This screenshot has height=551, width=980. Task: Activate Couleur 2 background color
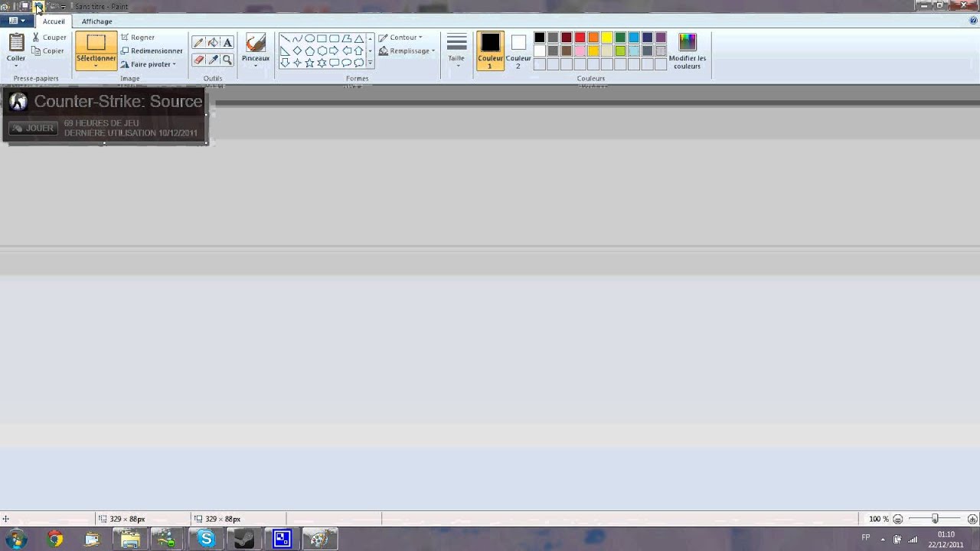click(518, 51)
